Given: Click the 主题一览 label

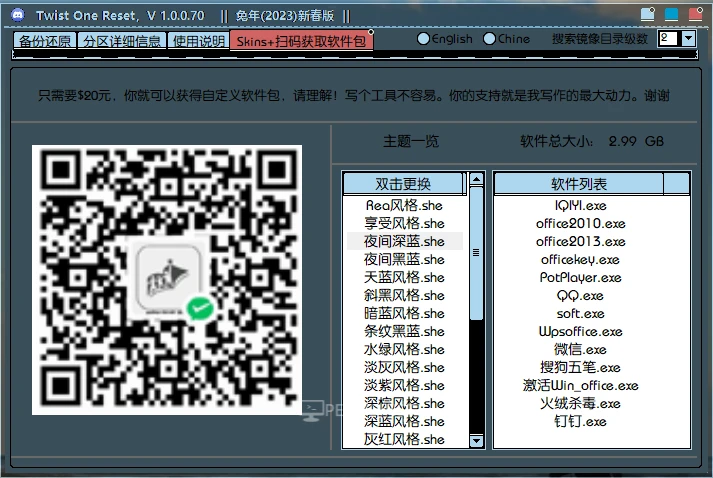Looking at the screenshot, I should click(411, 141).
